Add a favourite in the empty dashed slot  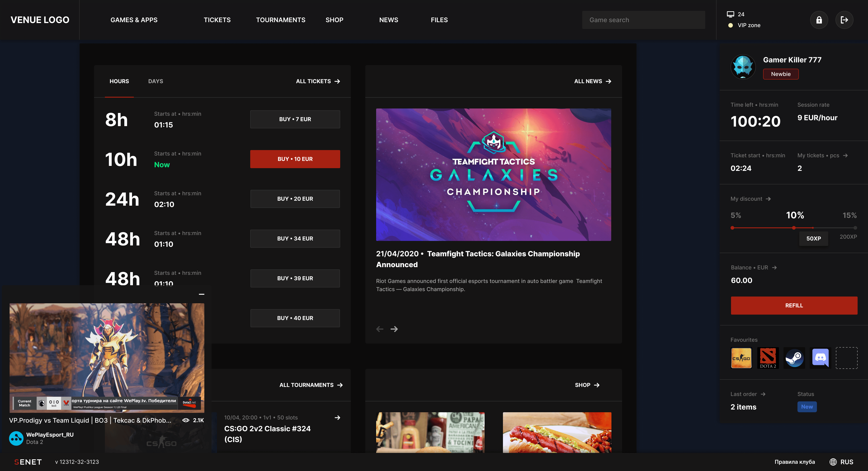(x=847, y=358)
